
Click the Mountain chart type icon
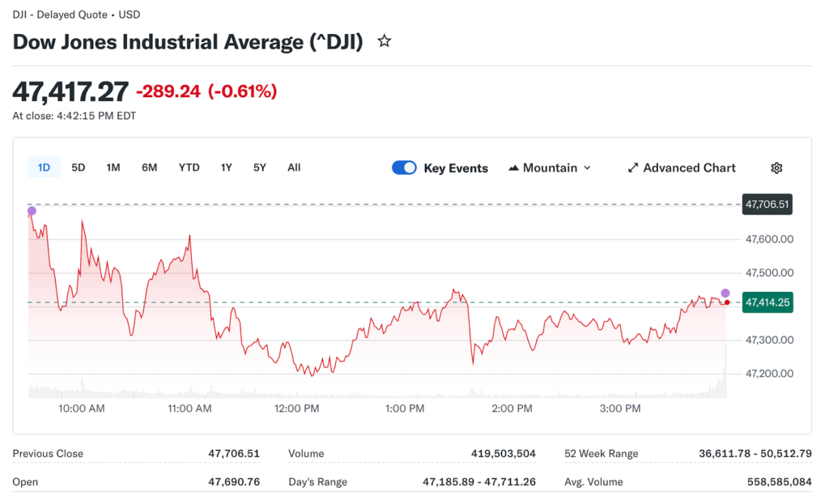513,168
